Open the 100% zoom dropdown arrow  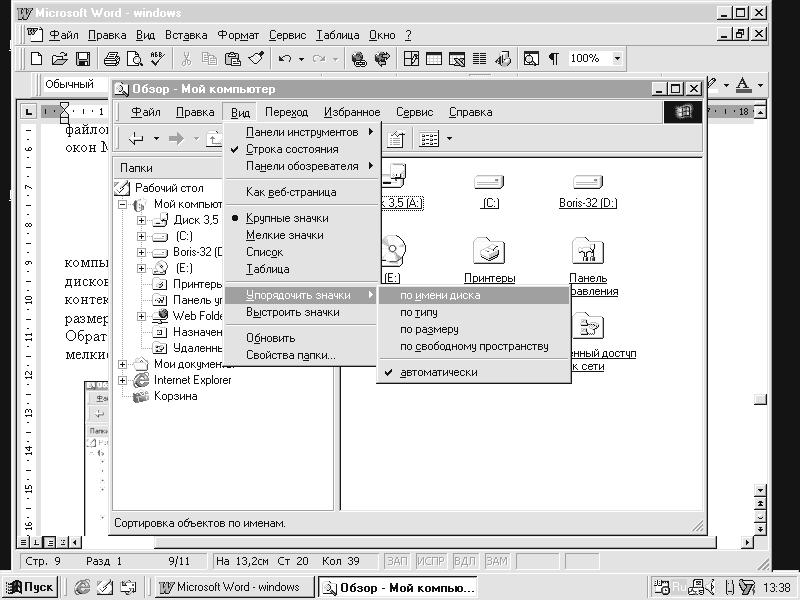617,59
